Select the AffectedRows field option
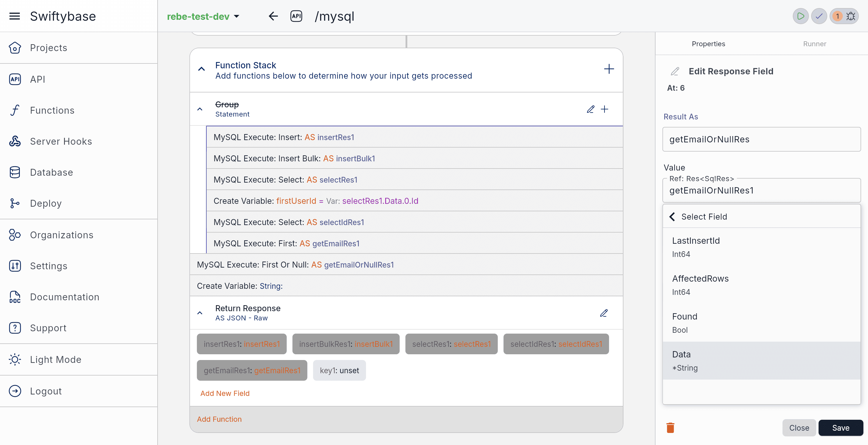The image size is (868, 445). pyautogui.click(x=761, y=285)
